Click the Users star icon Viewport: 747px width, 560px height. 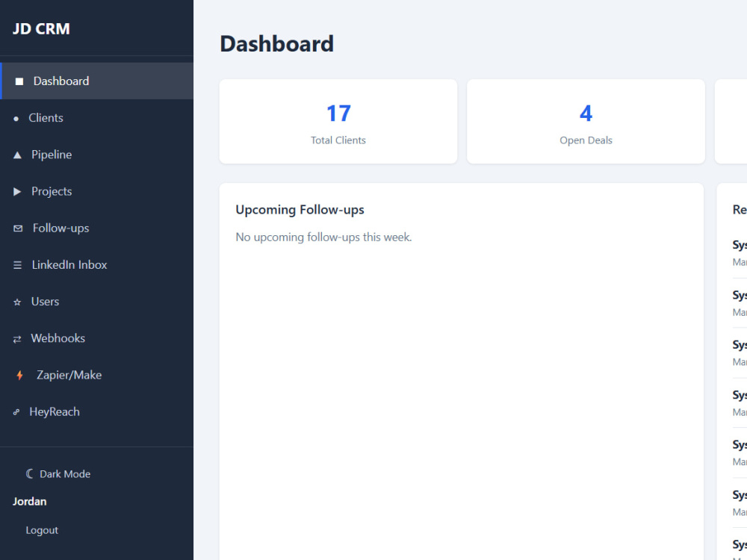coord(17,302)
